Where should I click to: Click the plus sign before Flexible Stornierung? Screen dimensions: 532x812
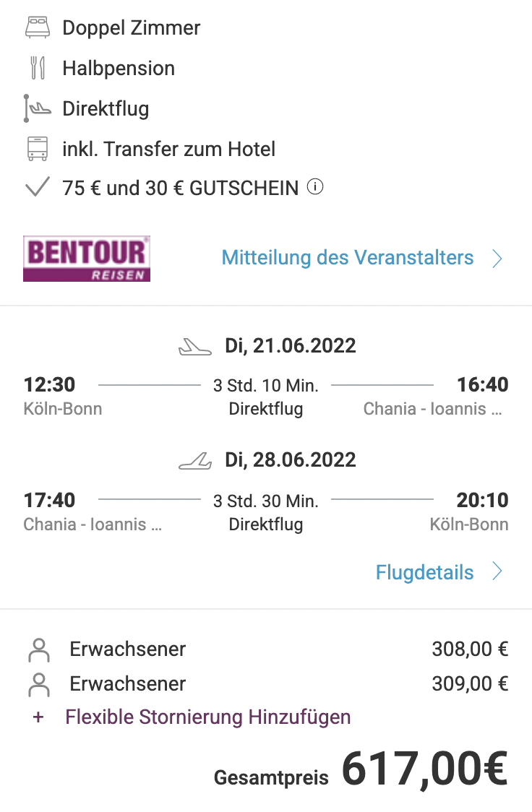click(x=38, y=718)
